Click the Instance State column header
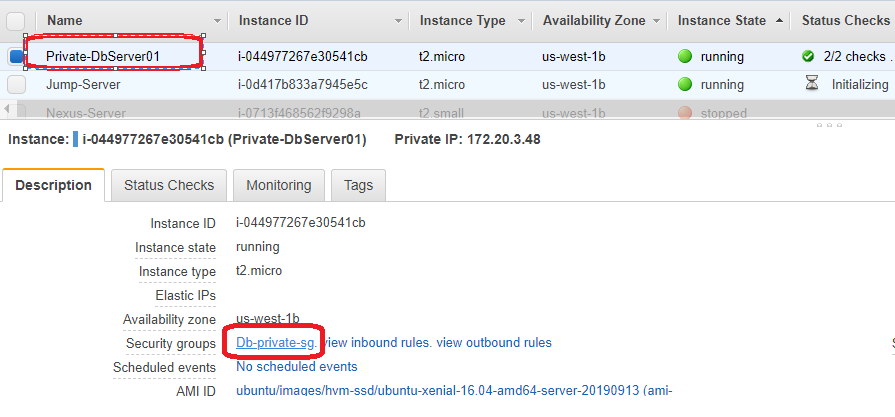 (x=721, y=21)
